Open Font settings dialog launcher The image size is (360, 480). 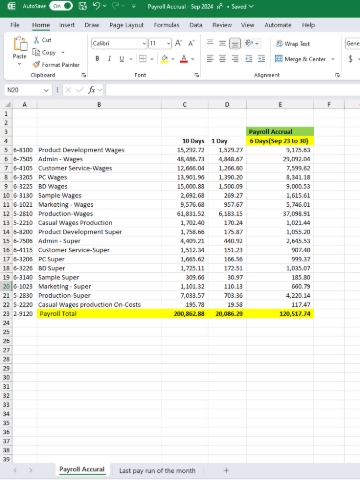[x=197, y=75]
